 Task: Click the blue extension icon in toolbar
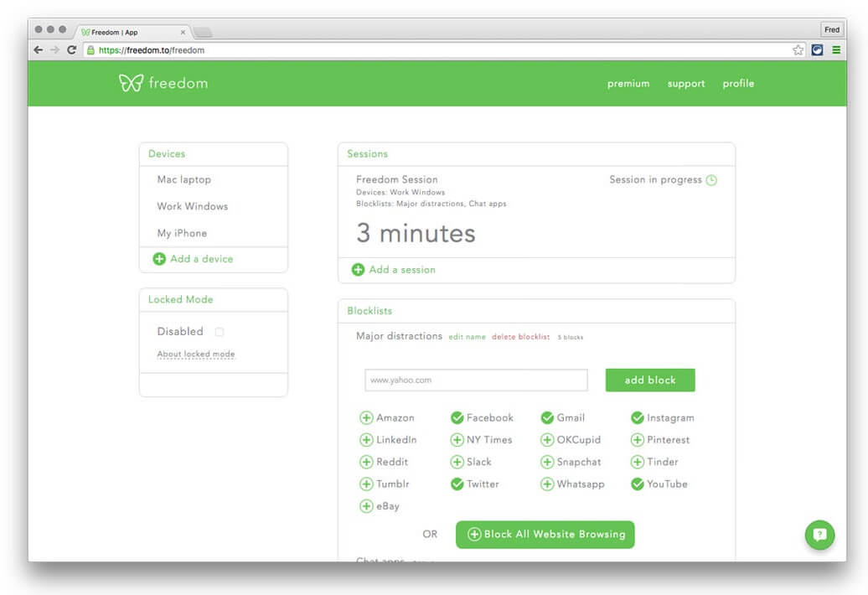(x=817, y=49)
